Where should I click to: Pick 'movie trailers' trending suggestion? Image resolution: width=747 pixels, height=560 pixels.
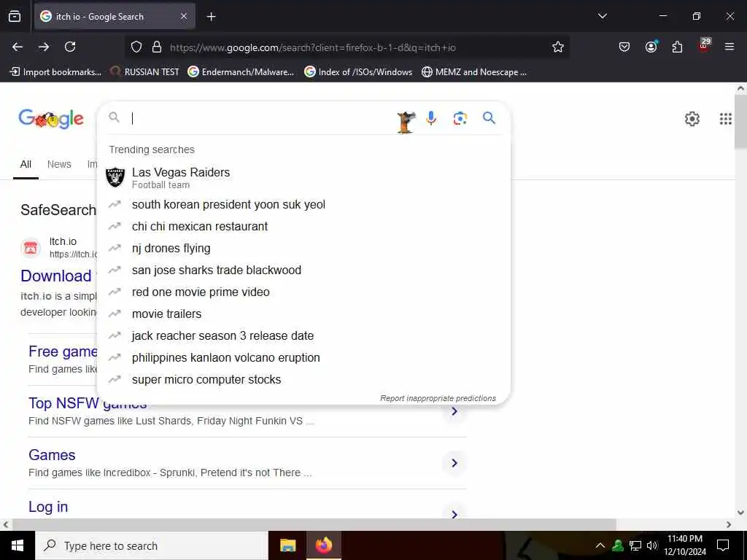point(303,314)
